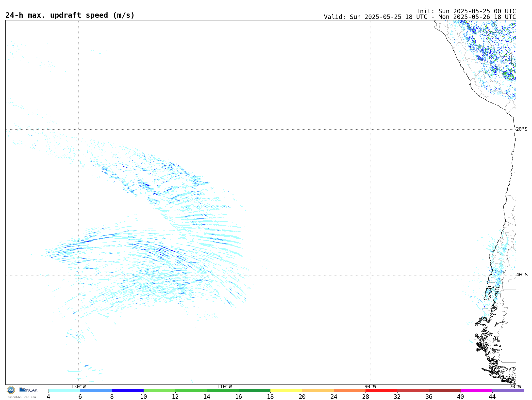Image resolution: width=532 pixels, height=400 pixels.
Task: Choose the yellow 18–20 colorbar swatch
Action: click(286, 391)
